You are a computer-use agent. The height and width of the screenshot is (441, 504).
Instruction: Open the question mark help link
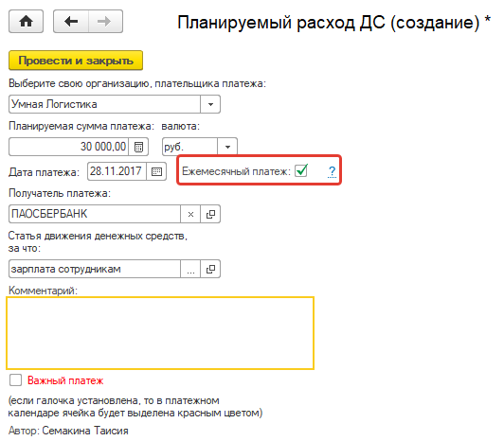(332, 171)
